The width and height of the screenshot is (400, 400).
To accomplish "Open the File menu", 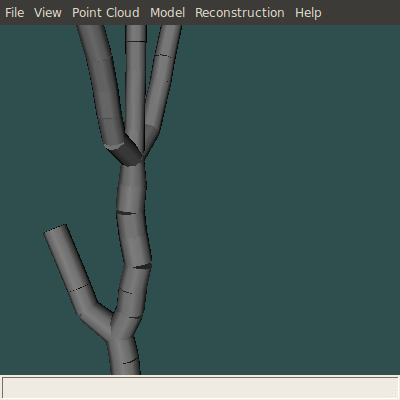I will 15,13.
